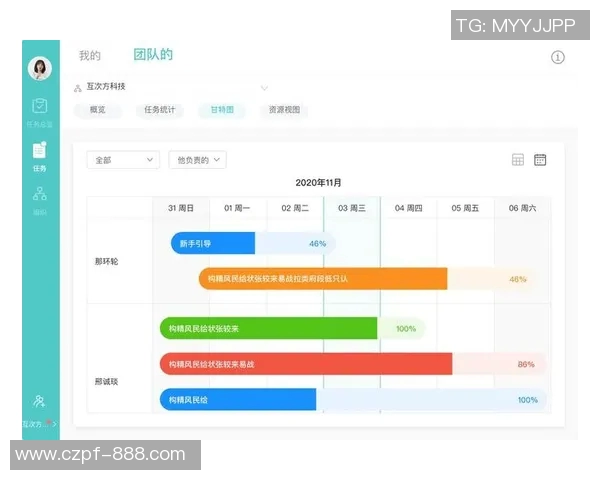Expand the 全部 filter dropdown
Image resolution: width=600 pixels, height=480 pixels.
click(122, 160)
